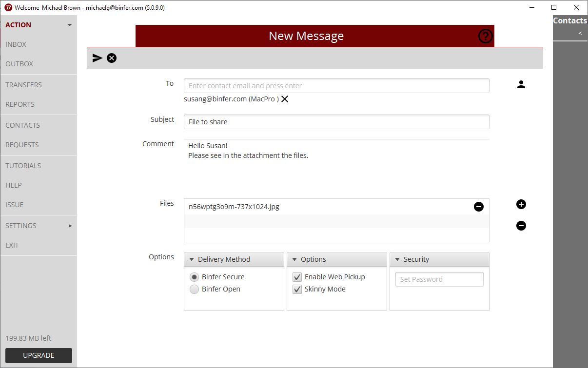Select Binfer Open delivery method
Screen dimensions: 588x368
pyautogui.click(x=194, y=289)
